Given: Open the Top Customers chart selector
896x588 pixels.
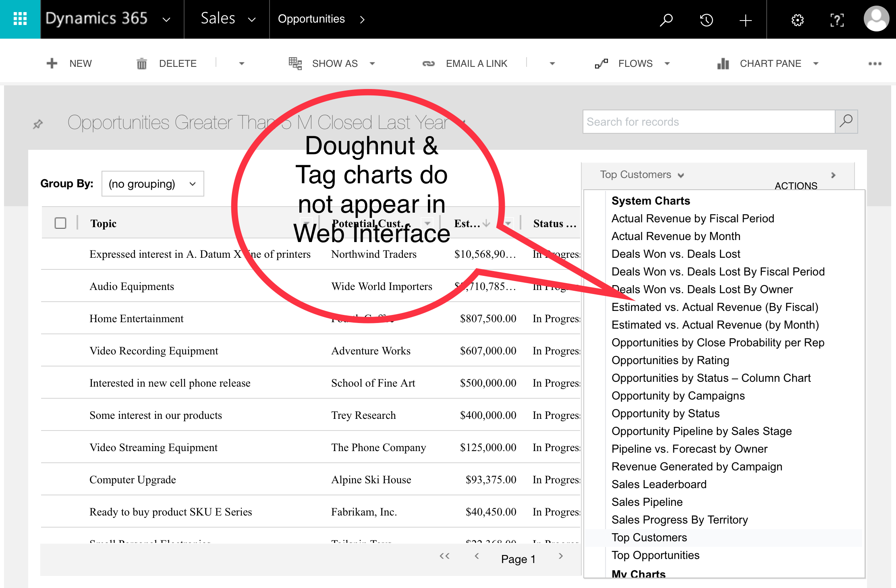Looking at the screenshot, I should click(641, 175).
